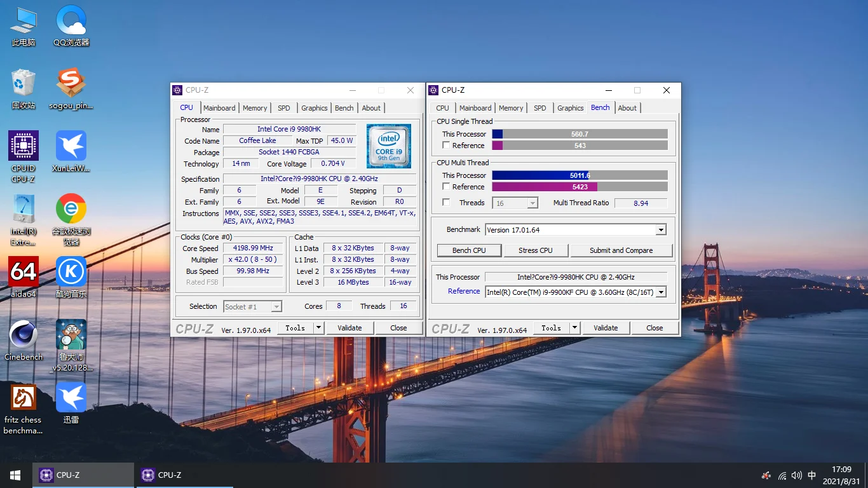This screenshot has height=488, width=868.
Task: Open About tab in Bench window
Action: 627,108
